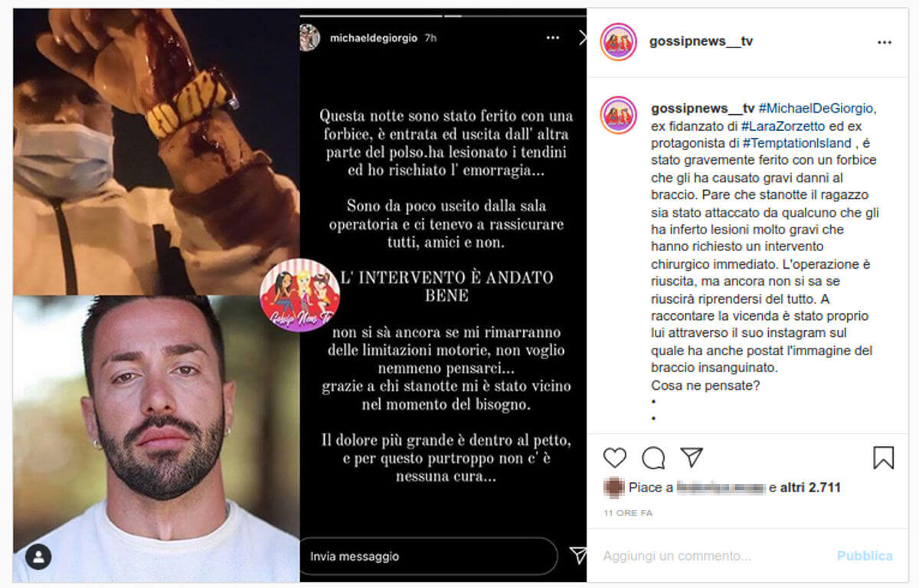Send story reply with paper plane icon
919x588 pixels.
[x=578, y=555]
